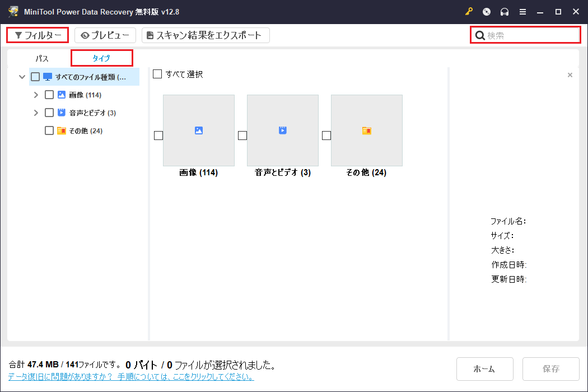This screenshot has width=588, height=392.
Task: Click the blue monitor icon for すべてのファイル種類
Action: click(x=48, y=77)
